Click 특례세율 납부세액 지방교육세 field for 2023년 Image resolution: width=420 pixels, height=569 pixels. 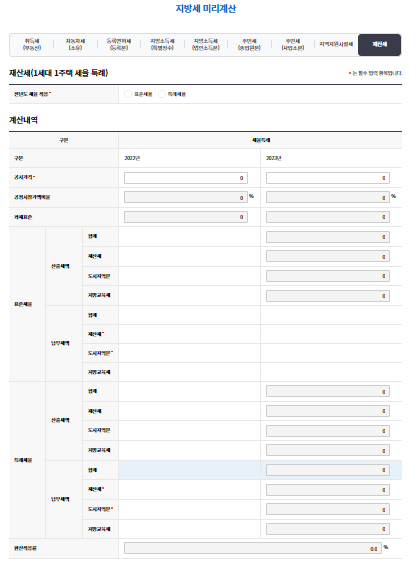[328, 529]
